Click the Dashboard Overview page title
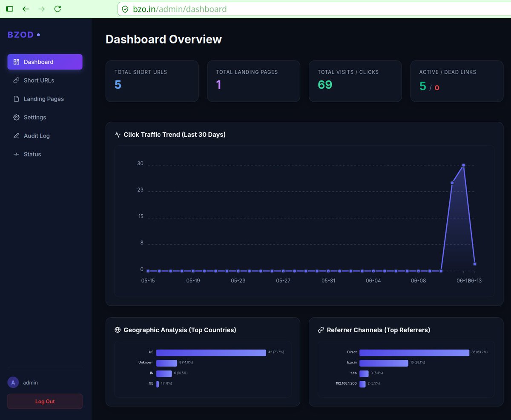This screenshot has height=420, width=511. click(x=164, y=39)
